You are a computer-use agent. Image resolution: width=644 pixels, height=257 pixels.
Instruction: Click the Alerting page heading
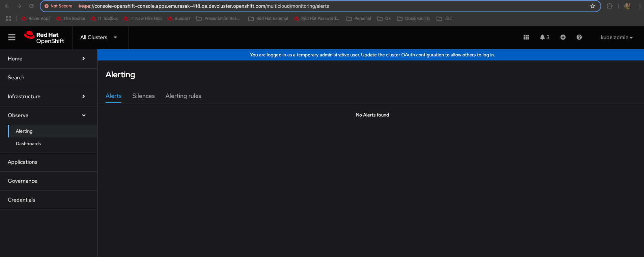point(120,75)
